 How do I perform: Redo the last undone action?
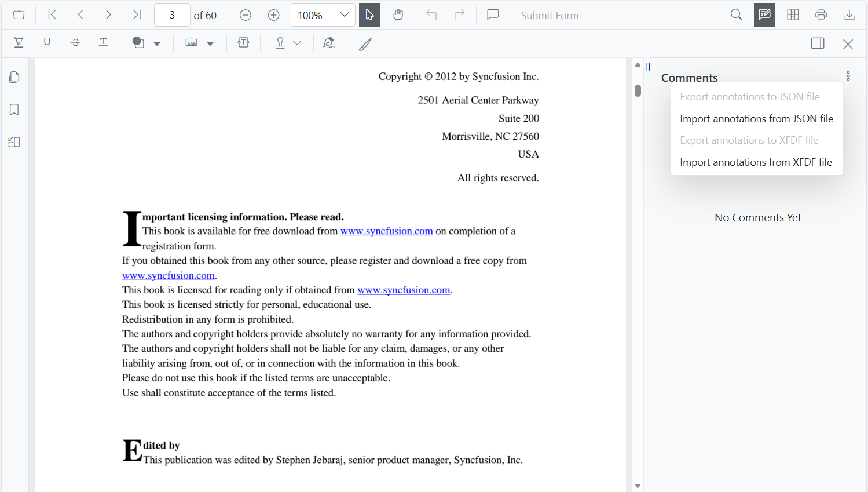(460, 15)
